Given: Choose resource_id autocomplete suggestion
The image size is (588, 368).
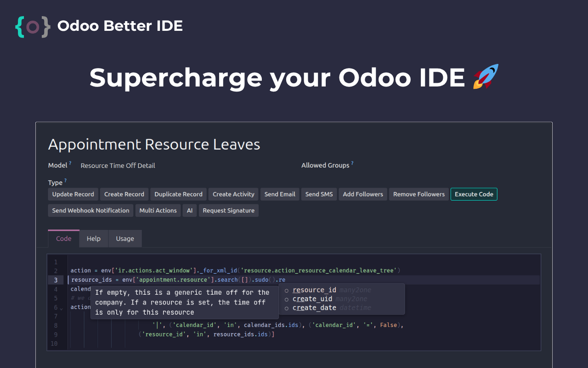Looking at the screenshot, I should point(342,290).
